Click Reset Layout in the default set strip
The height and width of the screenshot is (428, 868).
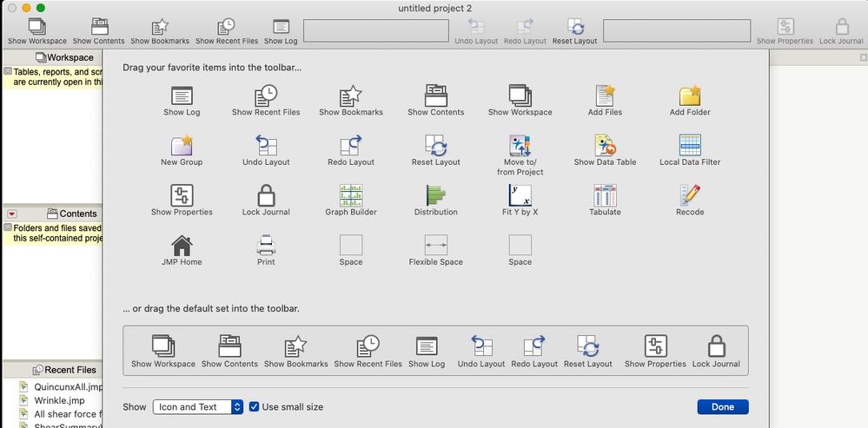(x=588, y=351)
